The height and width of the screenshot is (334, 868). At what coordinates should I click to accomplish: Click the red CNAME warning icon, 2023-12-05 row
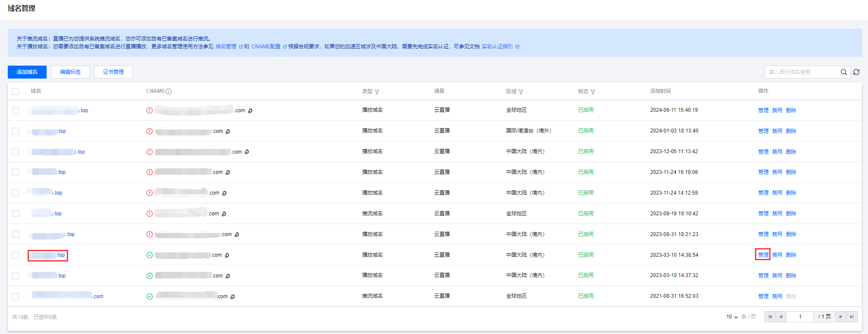(x=150, y=152)
